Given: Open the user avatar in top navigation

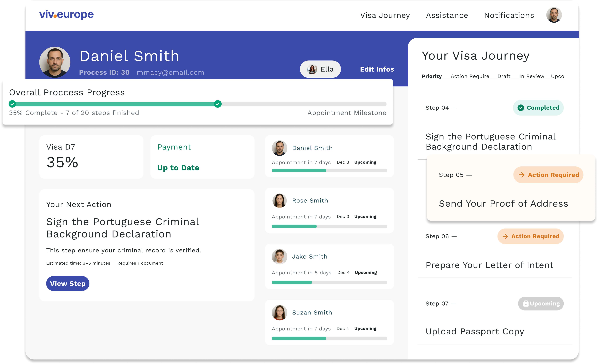Looking at the screenshot, I should pos(554,15).
